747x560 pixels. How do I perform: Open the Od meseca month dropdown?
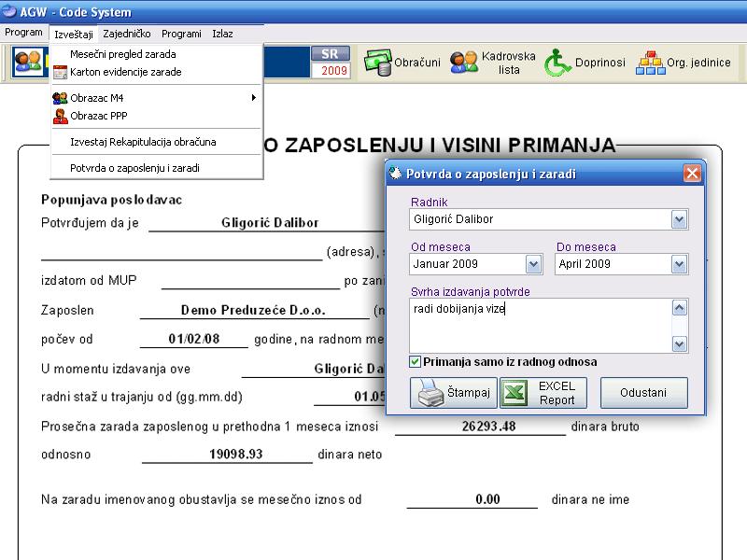point(533,265)
